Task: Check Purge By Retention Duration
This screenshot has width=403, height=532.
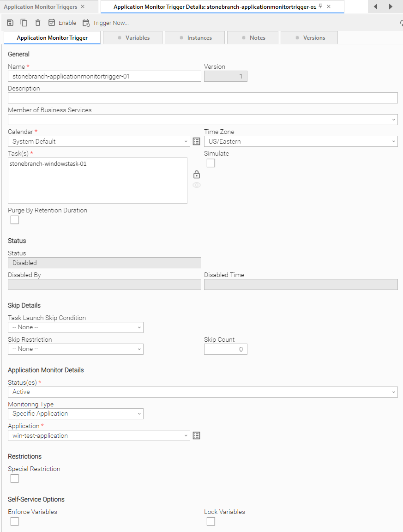Action: pyautogui.click(x=15, y=220)
